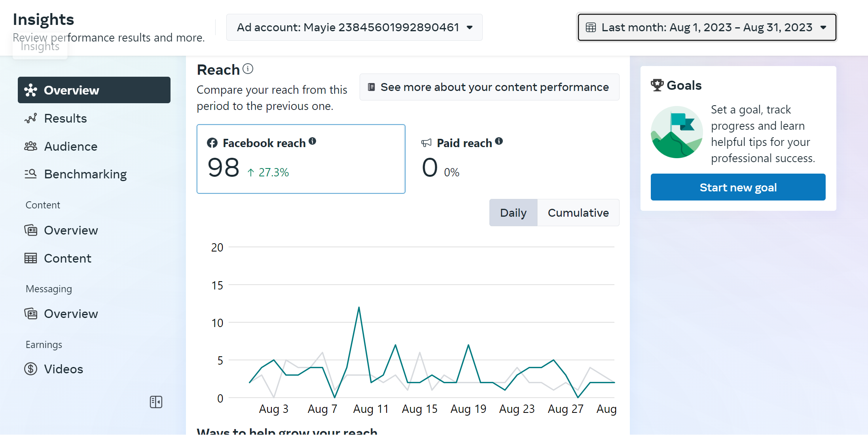Click See more about your content performance
The image size is (868, 435).
pyautogui.click(x=489, y=87)
